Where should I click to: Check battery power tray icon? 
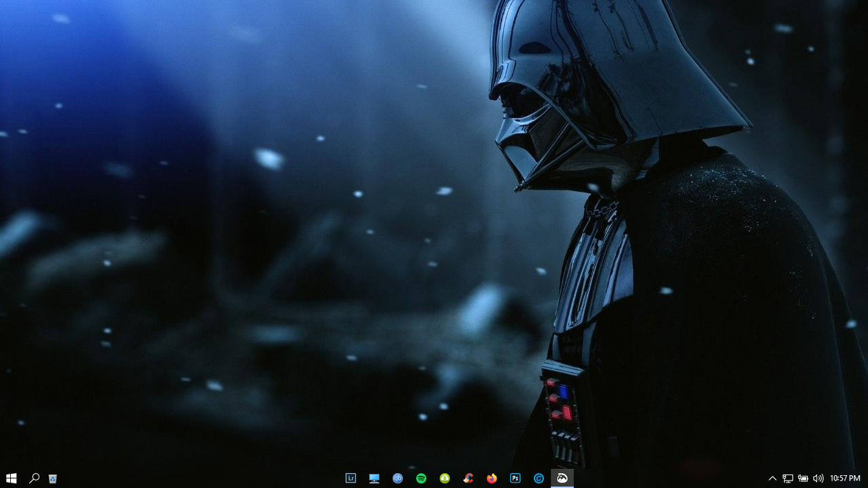803,479
